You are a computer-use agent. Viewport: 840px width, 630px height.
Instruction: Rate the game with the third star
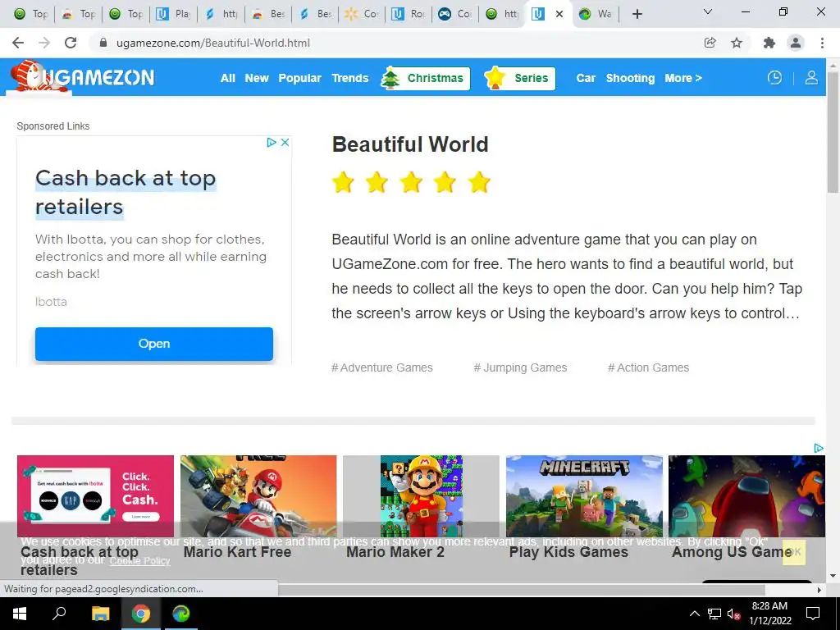[411, 182]
